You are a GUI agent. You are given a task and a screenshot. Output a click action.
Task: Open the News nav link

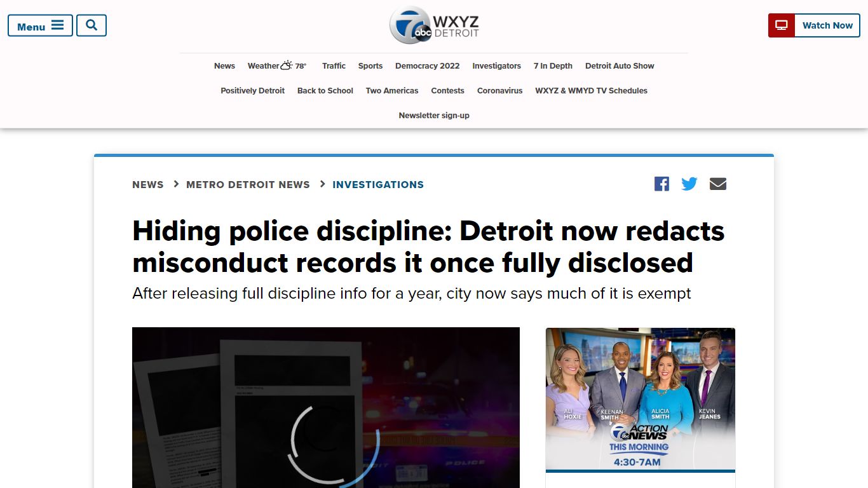pyautogui.click(x=224, y=66)
